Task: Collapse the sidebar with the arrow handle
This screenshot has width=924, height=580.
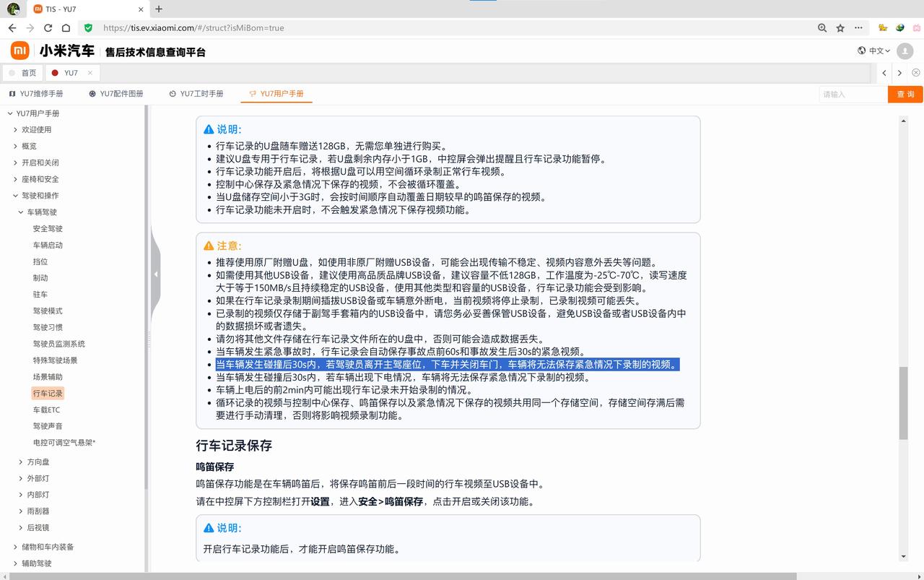Action: pyautogui.click(x=156, y=274)
